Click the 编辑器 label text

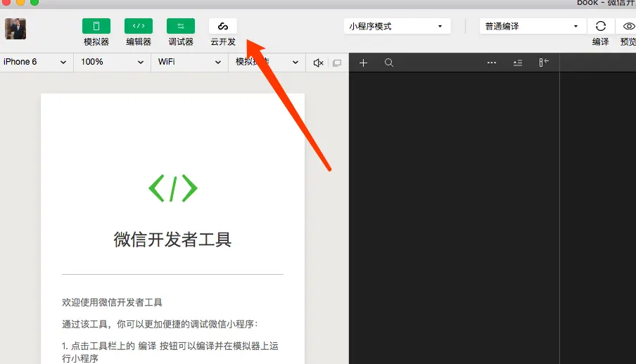click(x=139, y=41)
